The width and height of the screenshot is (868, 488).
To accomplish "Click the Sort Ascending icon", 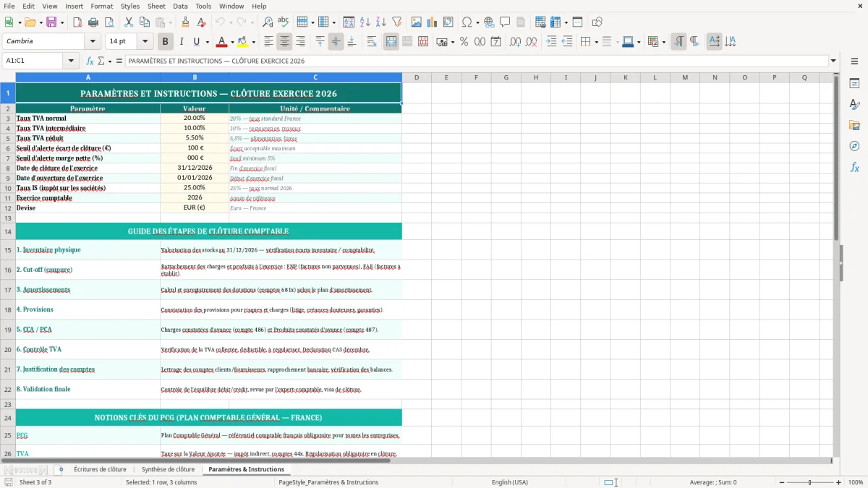I will click(x=365, y=22).
